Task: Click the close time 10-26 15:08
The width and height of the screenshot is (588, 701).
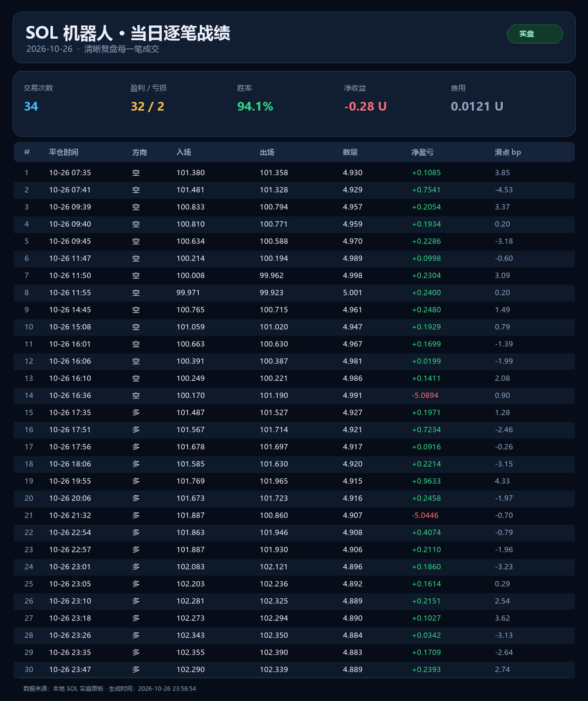Action: click(x=70, y=327)
